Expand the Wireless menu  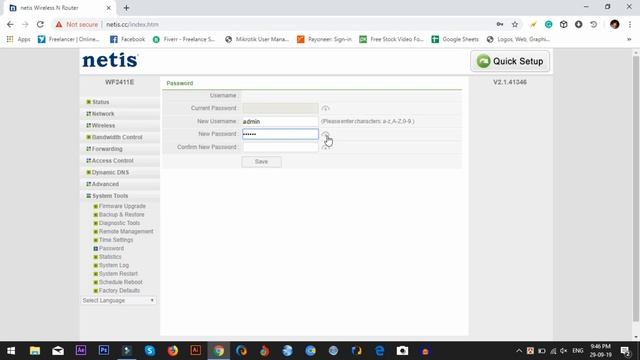(x=103, y=126)
